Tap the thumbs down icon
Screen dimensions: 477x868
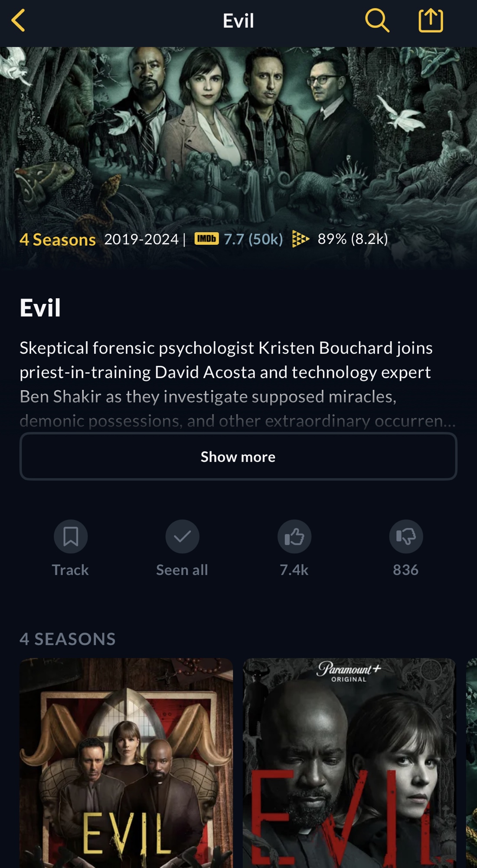[406, 536]
